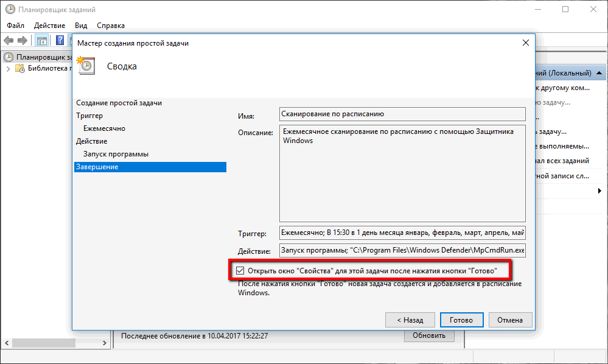The width and height of the screenshot is (608, 364).
Task: Click the Отмена button
Action: [510, 320]
